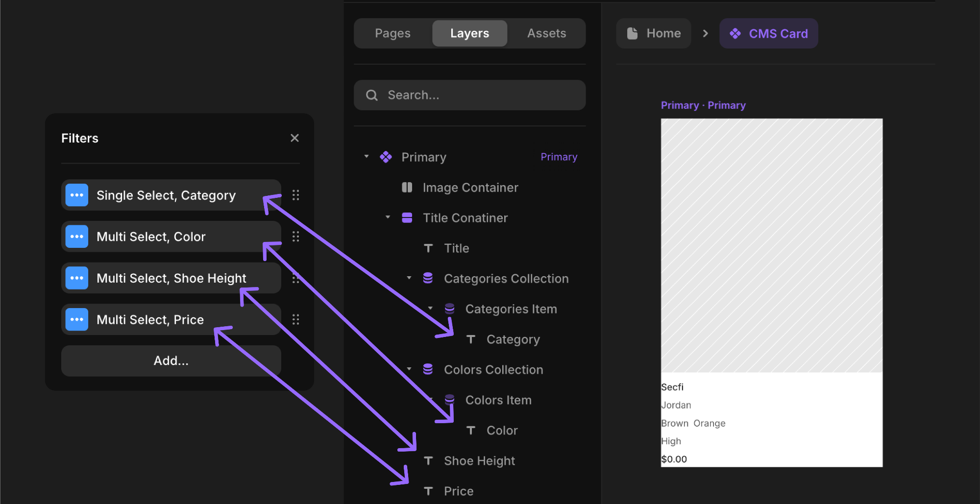The width and height of the screenshot is (980, 504).
Task: Click the blue icon beside Multi Select, Price
Action: tap(76, 319)
